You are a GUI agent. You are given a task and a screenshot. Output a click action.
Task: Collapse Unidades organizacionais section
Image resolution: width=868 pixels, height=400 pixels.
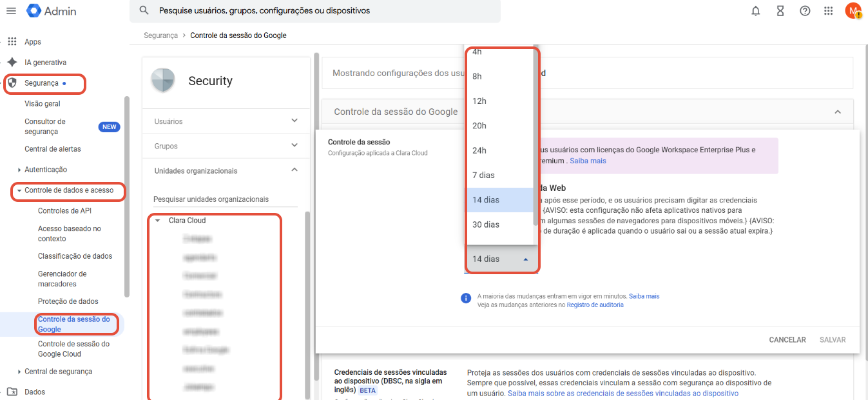click(x=294, y=170)
